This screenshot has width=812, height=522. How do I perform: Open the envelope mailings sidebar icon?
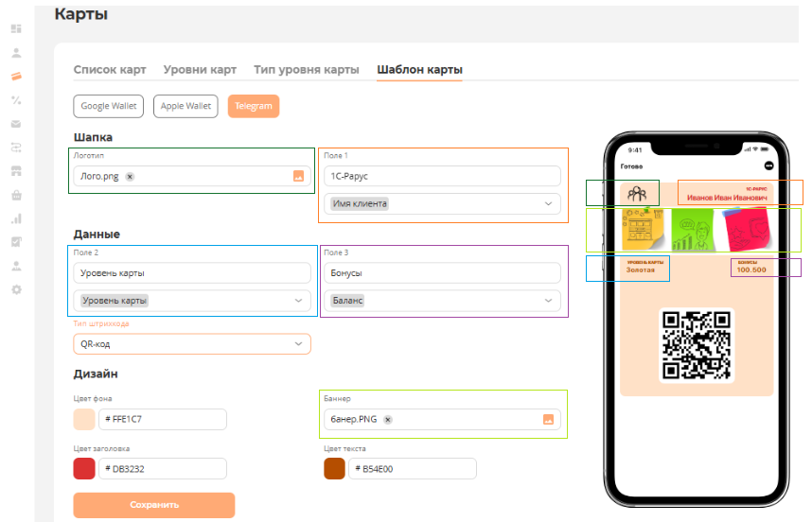[x=16, y=124]
